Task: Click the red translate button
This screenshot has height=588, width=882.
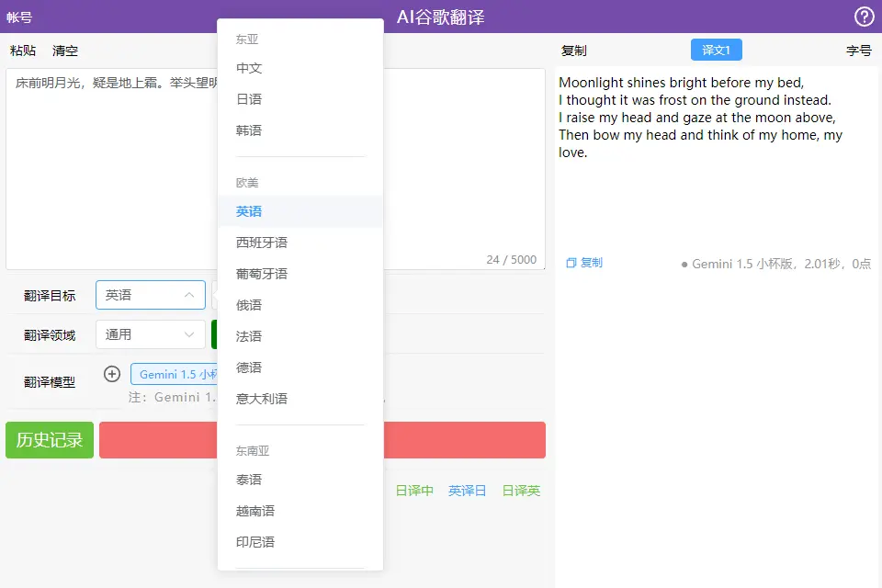Action: click(322, 440)
